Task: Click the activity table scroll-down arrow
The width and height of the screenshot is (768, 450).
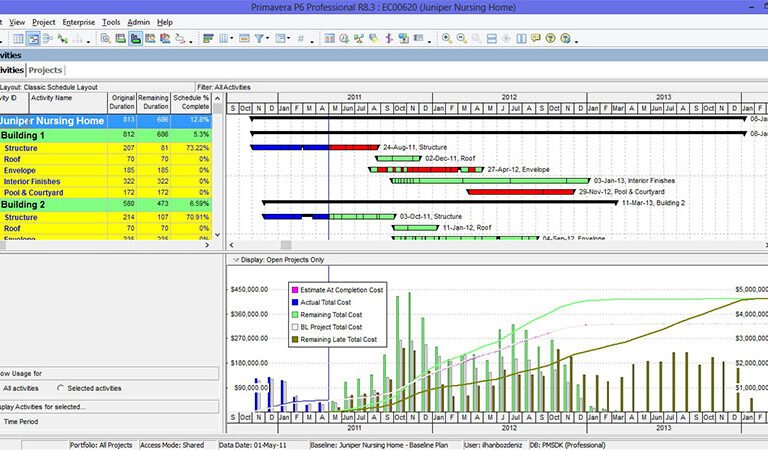Action: pyautogui.click(x=217, y=235)
